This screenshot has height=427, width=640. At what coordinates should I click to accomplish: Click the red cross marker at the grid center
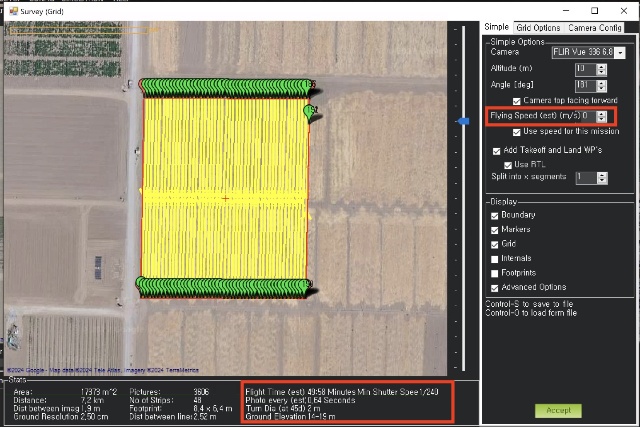click(225, 198)
